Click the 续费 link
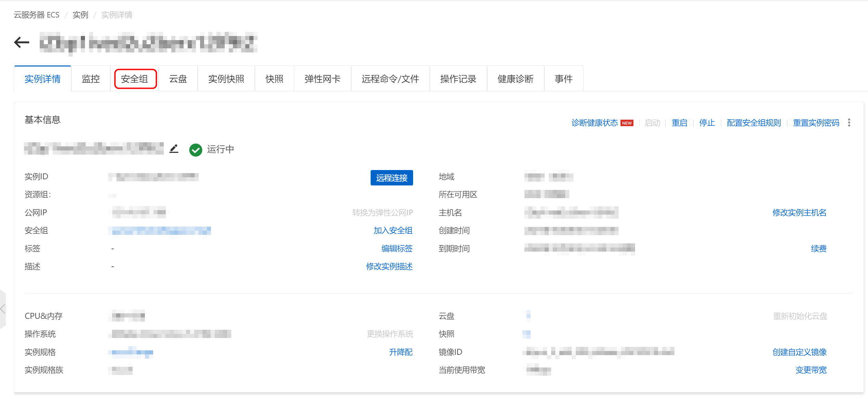Image resolution: width=868 pixels, height=399 pixels. click(819, 249)
